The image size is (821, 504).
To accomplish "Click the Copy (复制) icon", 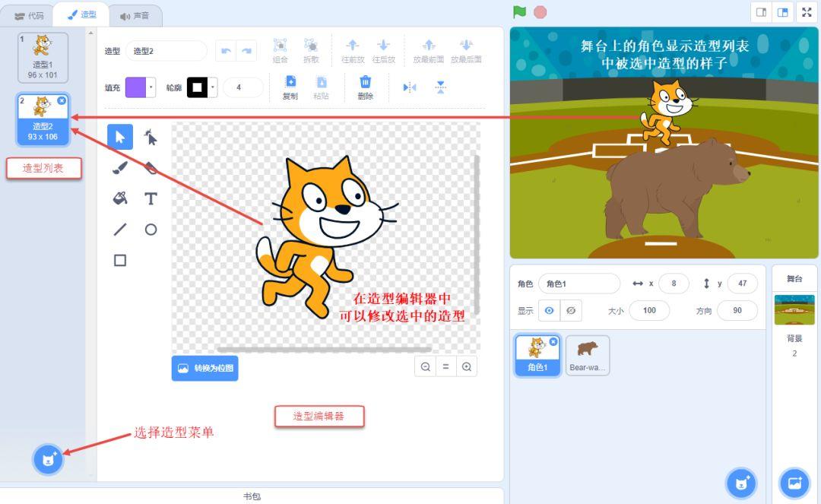I will pos(290,81).
